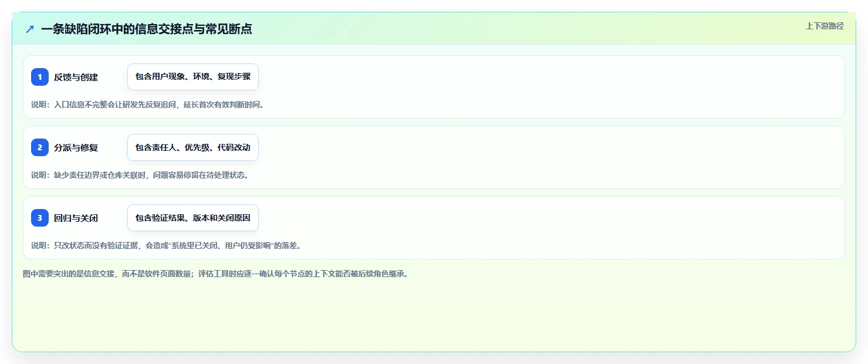The image size is (868, 364).
Task: Select the 回归与关闭 step label
Action: [76, 218]
